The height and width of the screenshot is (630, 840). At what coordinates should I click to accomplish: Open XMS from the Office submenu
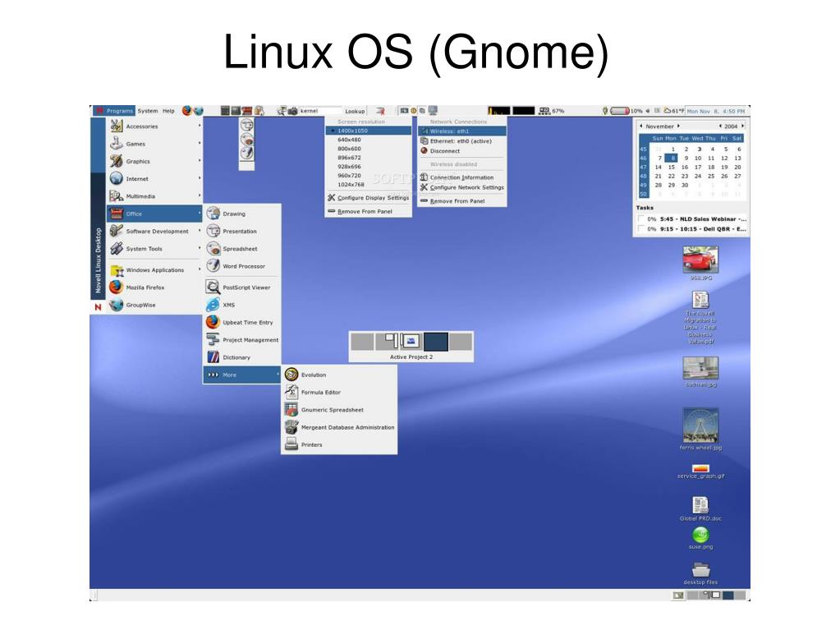[241, 304]
